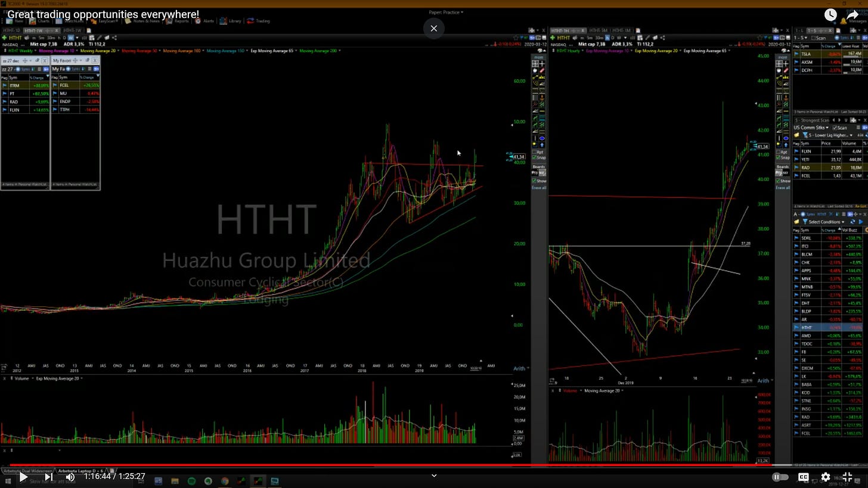Select the crosshair pointer tool in the left drawing toolbar

(x=542, y=64)
